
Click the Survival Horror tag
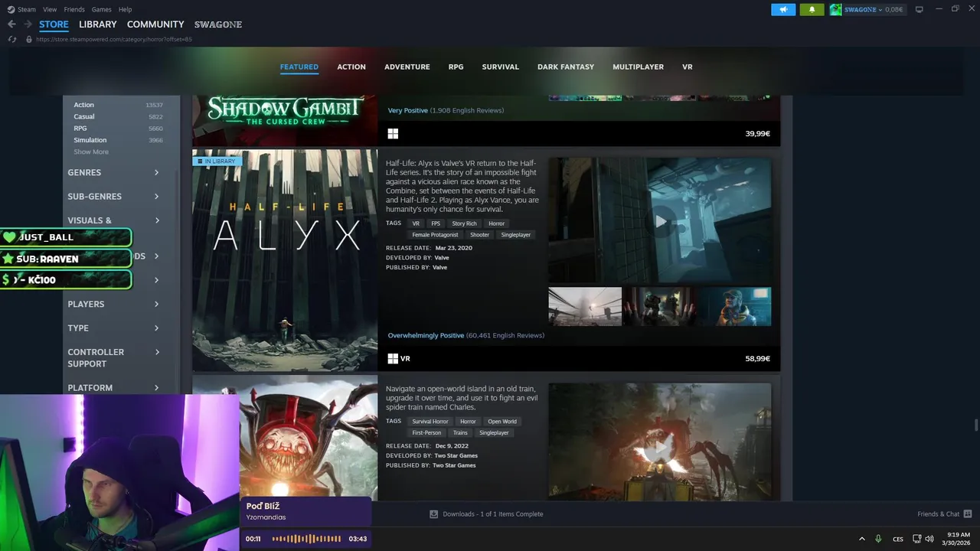(430, 422)
